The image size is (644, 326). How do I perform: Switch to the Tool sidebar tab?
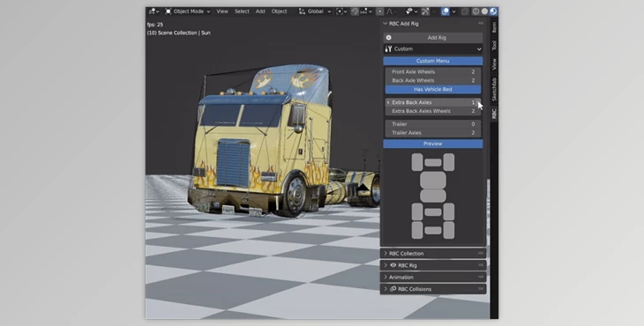pyautogui.click(x=494, y=45)
